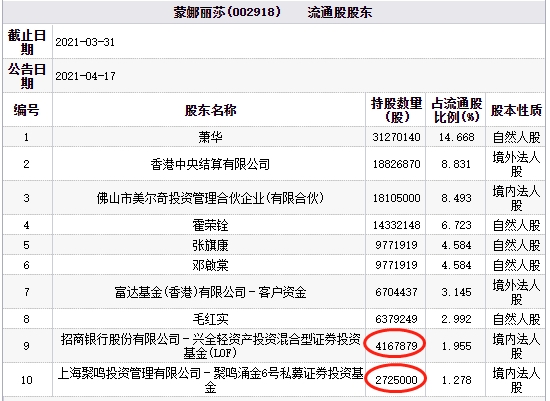Click the percentage 3.145
Viewport: 550px width, 401px height.
(456, 292)
